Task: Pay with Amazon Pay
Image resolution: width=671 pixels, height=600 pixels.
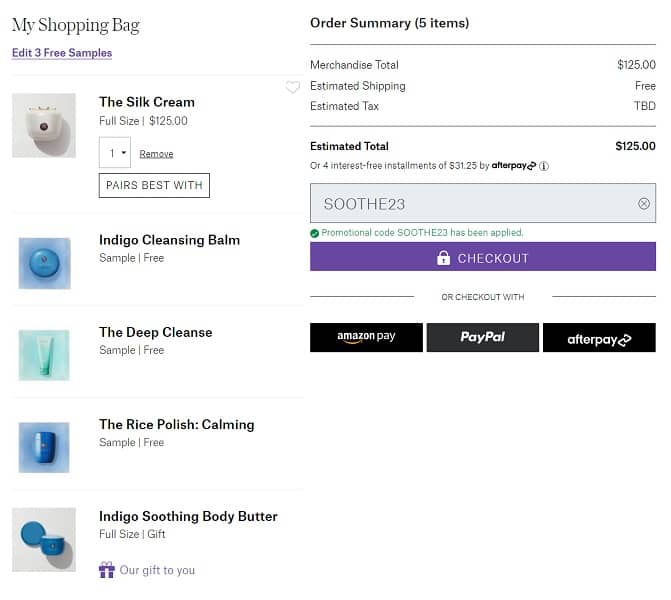Action: click(366, 338)
